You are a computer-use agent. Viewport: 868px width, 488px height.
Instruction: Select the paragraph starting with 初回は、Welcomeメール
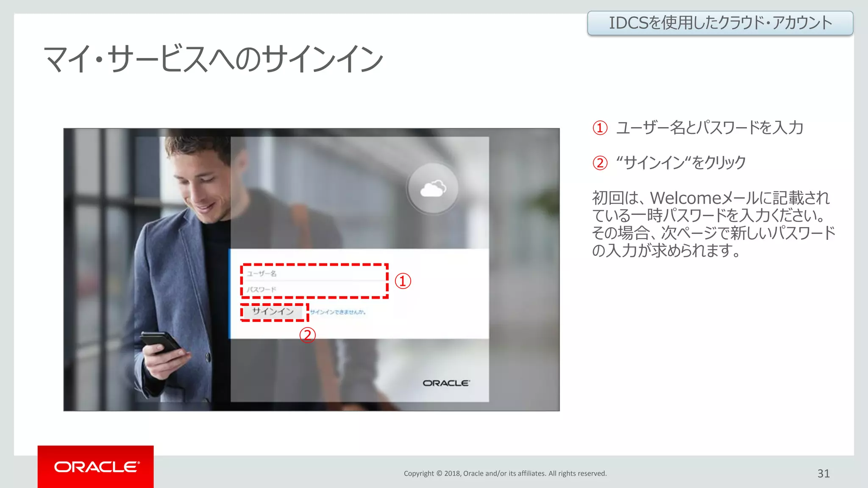click(x=713, y=224)
